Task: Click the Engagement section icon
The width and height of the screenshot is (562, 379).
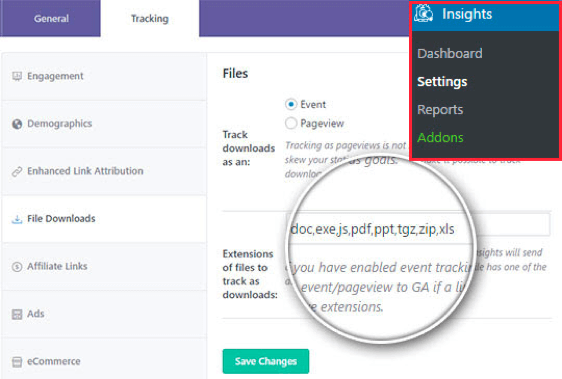Action: (x=17, y=76)
